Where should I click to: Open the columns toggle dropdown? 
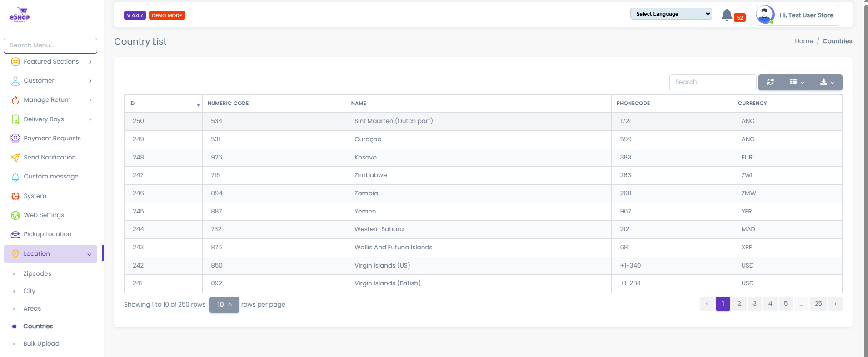pos(797,82)
